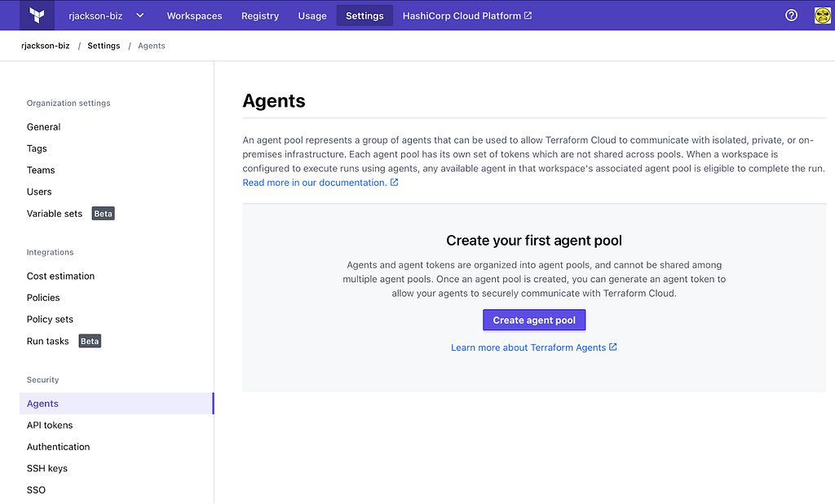Open Authentication settings

(58, 447)
